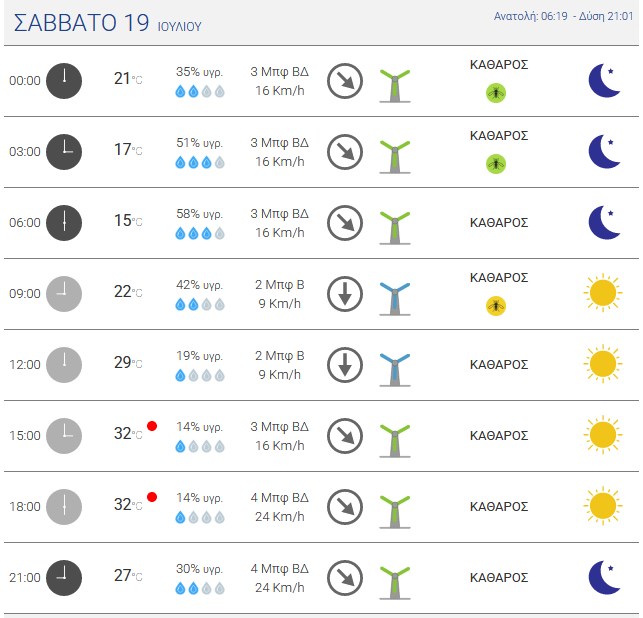Click the green mosquito icon at 00:00
This screenshot has height=618, width=643.
tap(496, 93)
